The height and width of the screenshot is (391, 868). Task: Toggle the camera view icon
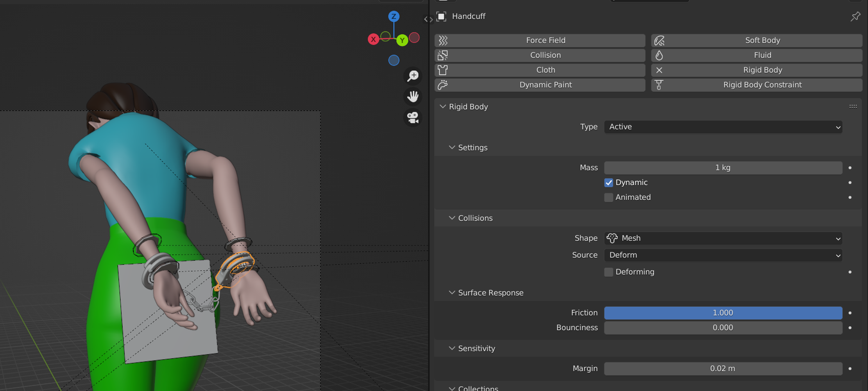(413, 117)
